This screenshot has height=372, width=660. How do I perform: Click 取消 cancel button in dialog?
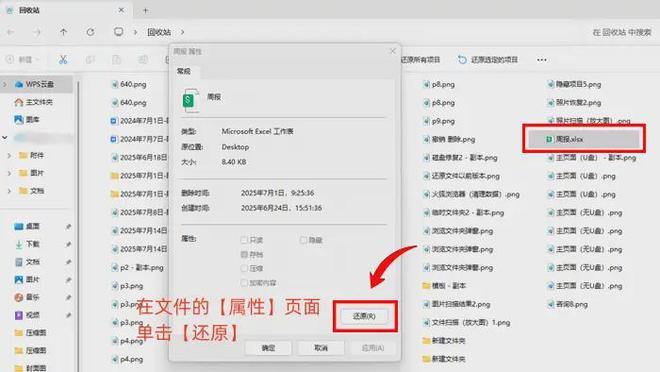tap(321, 348)
